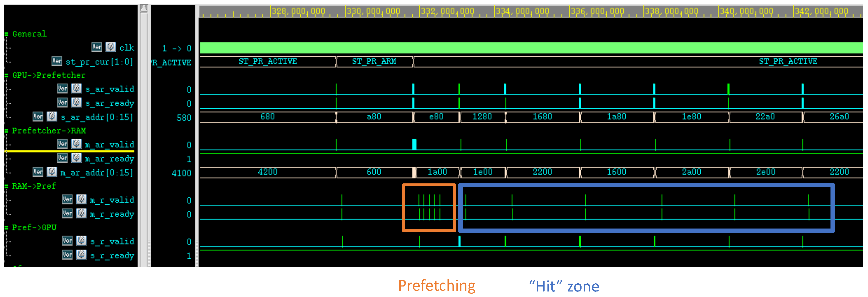Collapse the Prefetcher->RAM group
This screenshot has height=297, width=868.
click(x=6, y=131)
